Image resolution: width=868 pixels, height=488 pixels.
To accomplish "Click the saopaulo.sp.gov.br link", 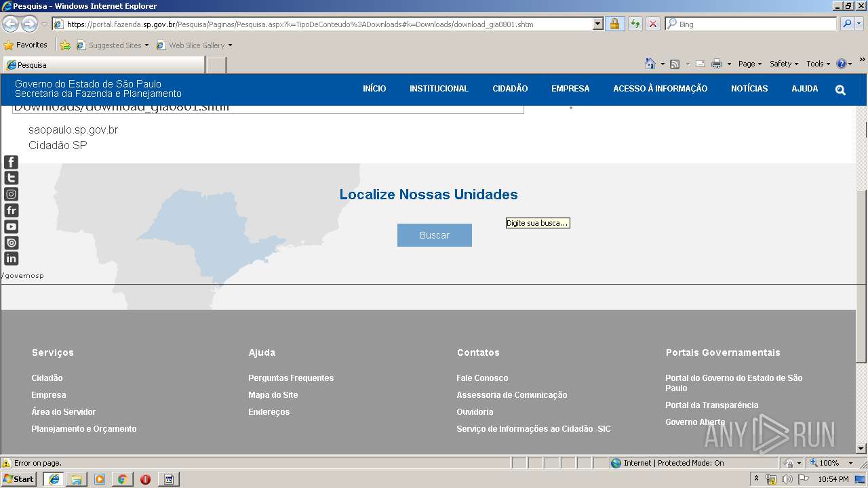I will click(73, 129).
